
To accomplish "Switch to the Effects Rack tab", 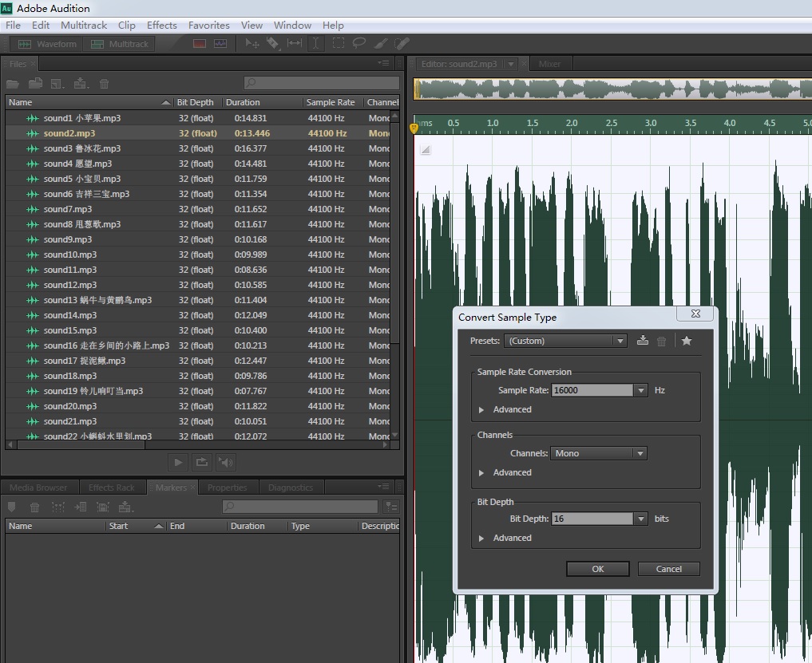I will coord(111,487).
